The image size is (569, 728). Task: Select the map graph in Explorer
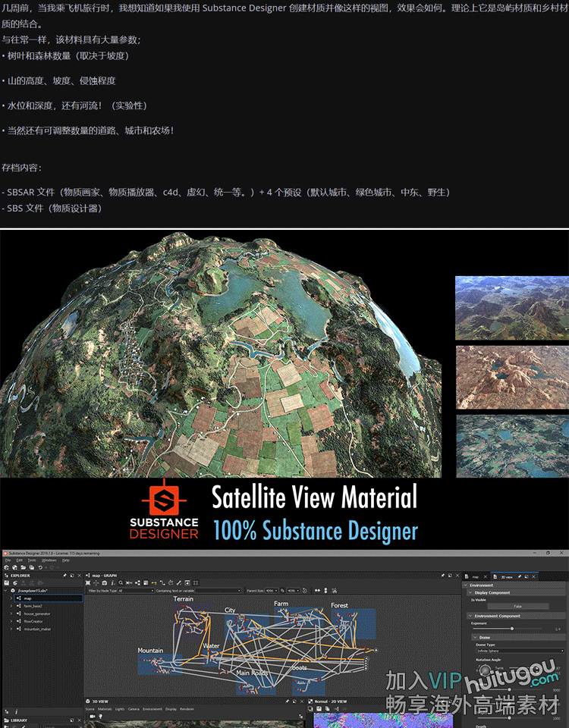tap(49, 598)
